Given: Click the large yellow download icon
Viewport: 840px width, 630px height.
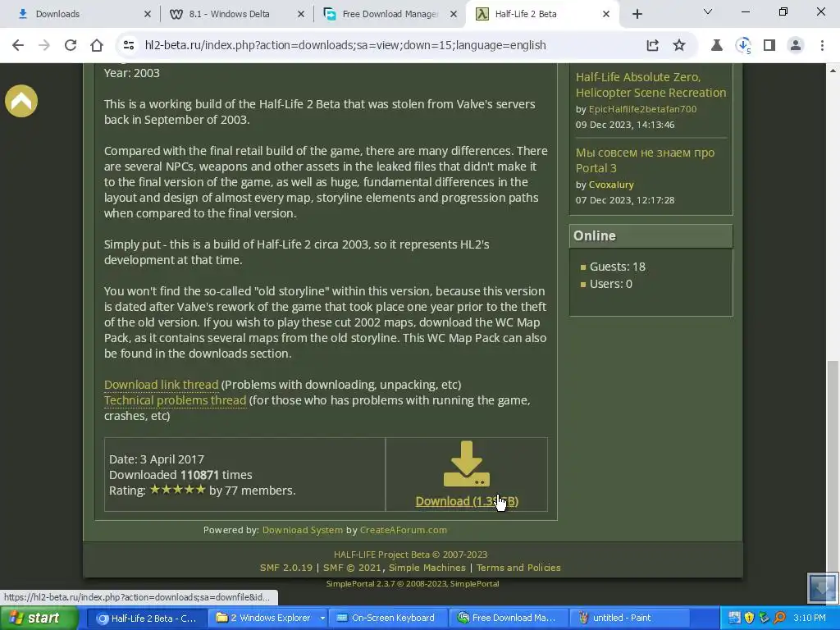Looking at the screenshot, I should click(x=467, y=464).
